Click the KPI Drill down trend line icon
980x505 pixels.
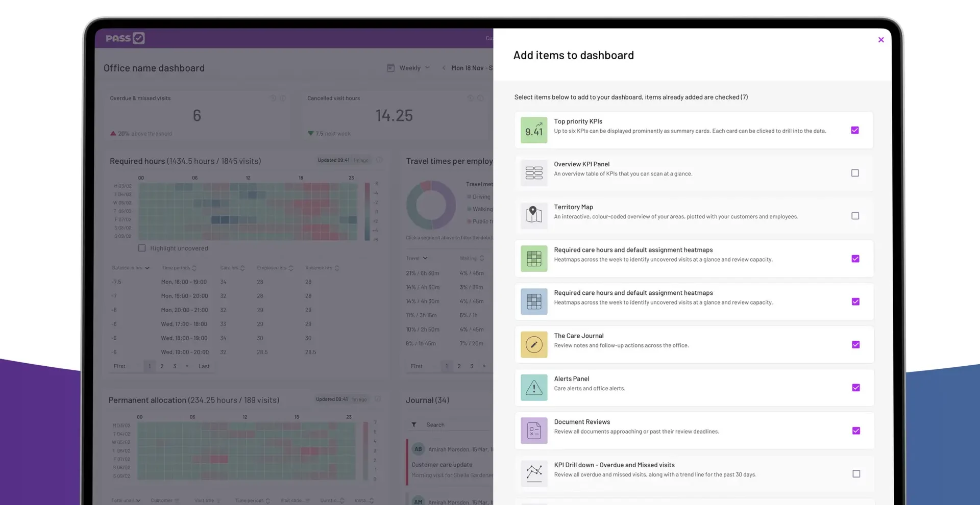coord(534,473)
